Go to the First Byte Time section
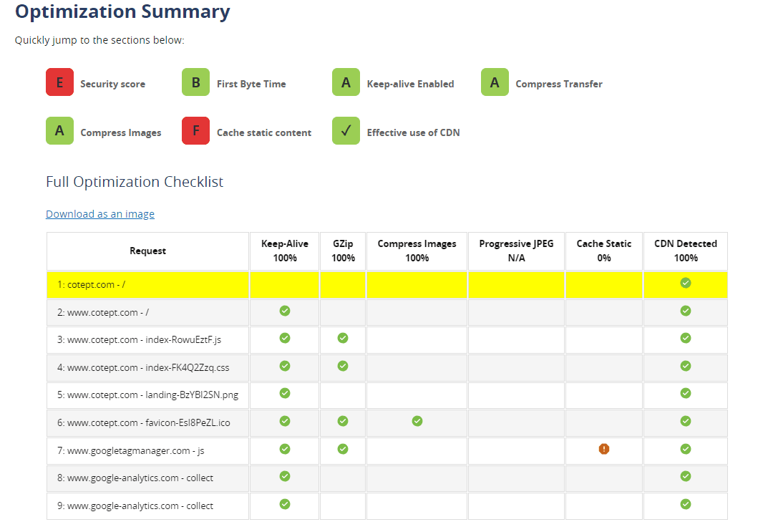 (x=251, y=84)
